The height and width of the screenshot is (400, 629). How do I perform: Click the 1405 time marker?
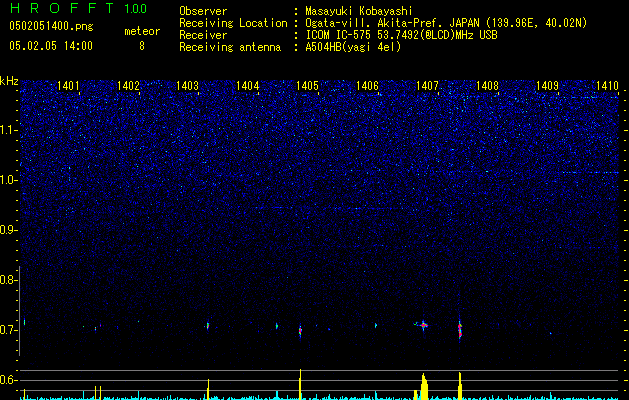(307, 85)
